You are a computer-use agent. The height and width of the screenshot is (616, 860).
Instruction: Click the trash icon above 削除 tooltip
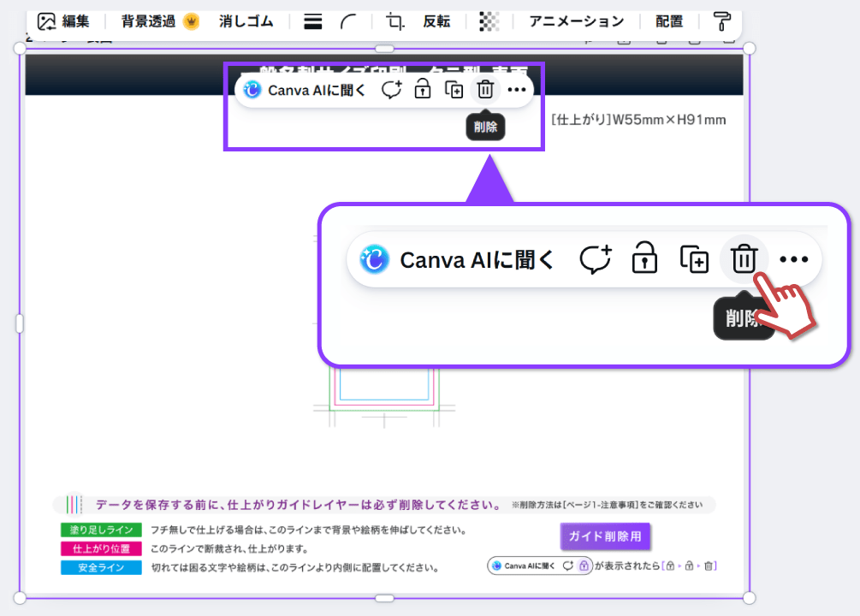[x=485, y=90]
